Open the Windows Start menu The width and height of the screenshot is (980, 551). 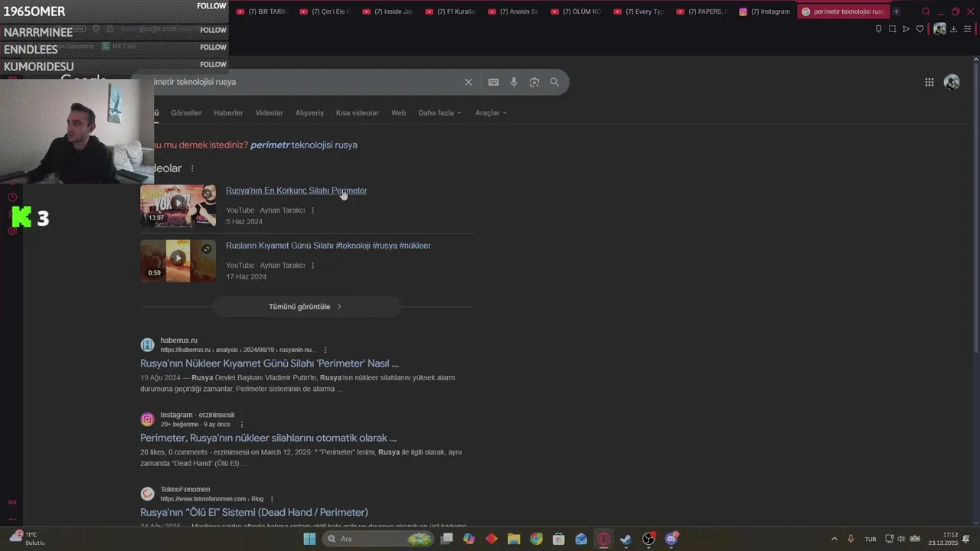[309, 539]
